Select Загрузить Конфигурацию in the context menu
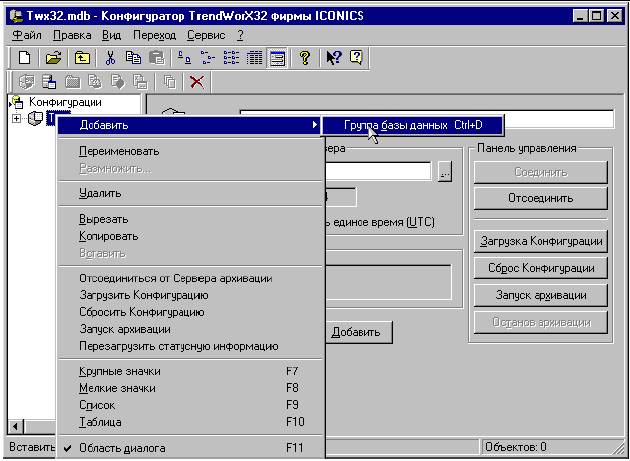 (190, 295)
